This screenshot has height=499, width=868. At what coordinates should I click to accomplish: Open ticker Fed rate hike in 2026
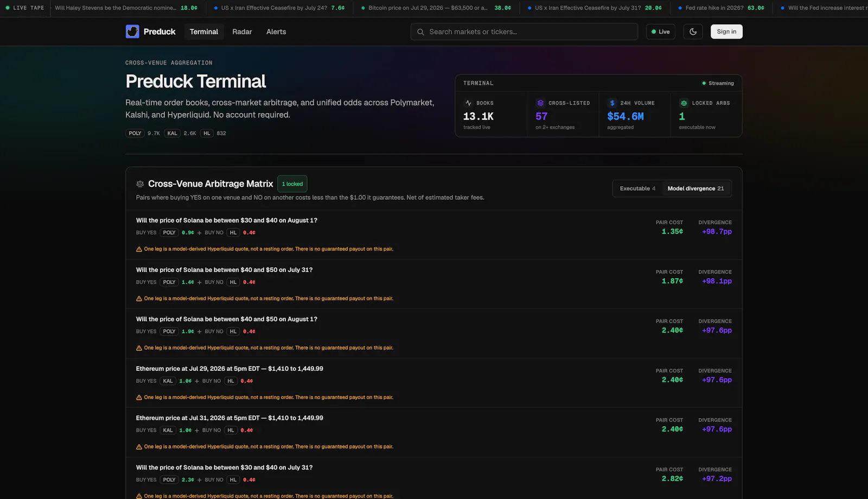[720, 8]
